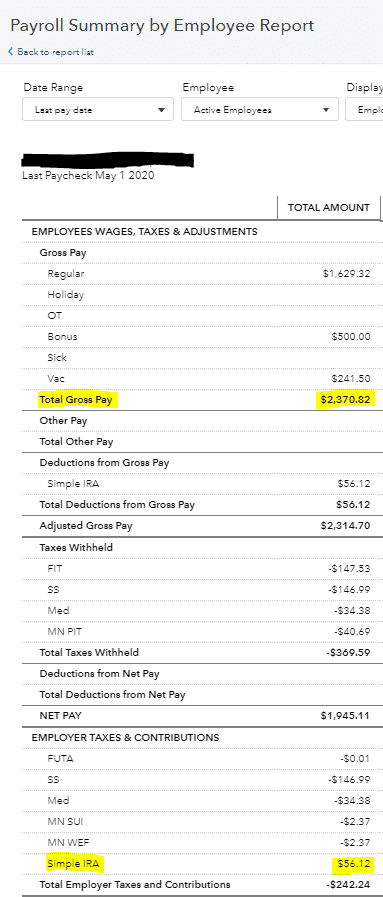
Task: Click the Total Employer Taxes and Contributions amount
Action: click(x=348, y=884)
